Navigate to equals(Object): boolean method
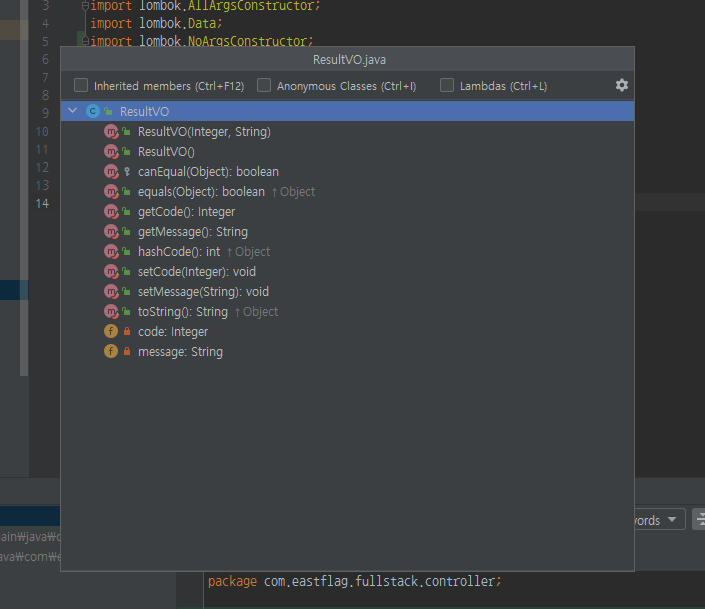The image size is (705, 609). [x=201, y=192]
